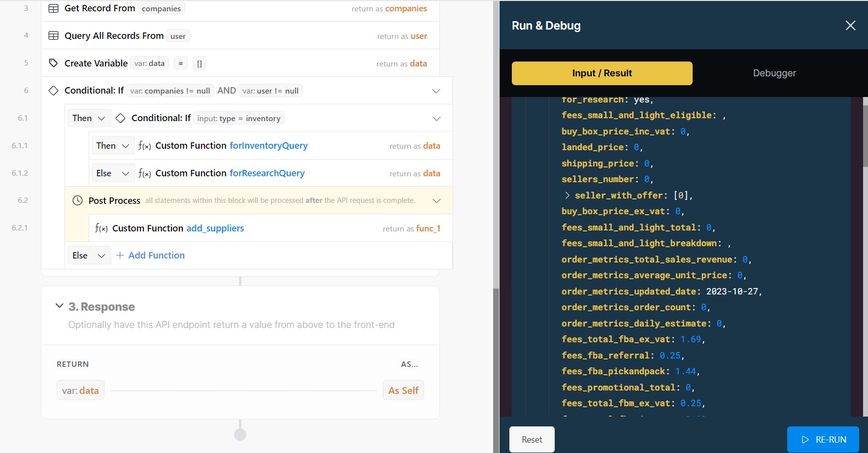Click the func_1 return variable name
The image size is (868, 453).
(x=428, y=228)
